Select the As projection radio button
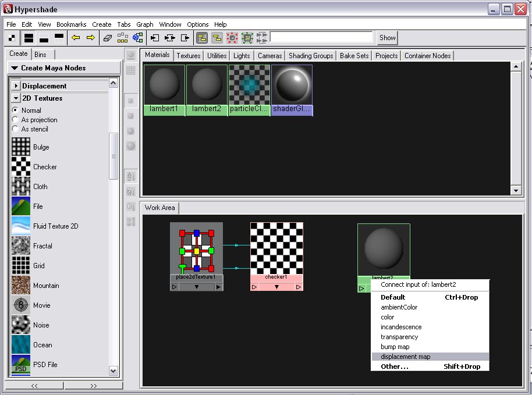The height and width of the screenshot is (395, 532). pyautogui.click(x=15, y=119)
